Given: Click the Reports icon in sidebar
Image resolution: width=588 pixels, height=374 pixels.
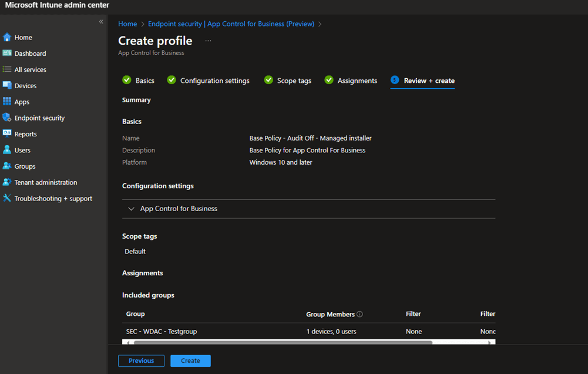Looking at the screenshot, I should [6, 133].
